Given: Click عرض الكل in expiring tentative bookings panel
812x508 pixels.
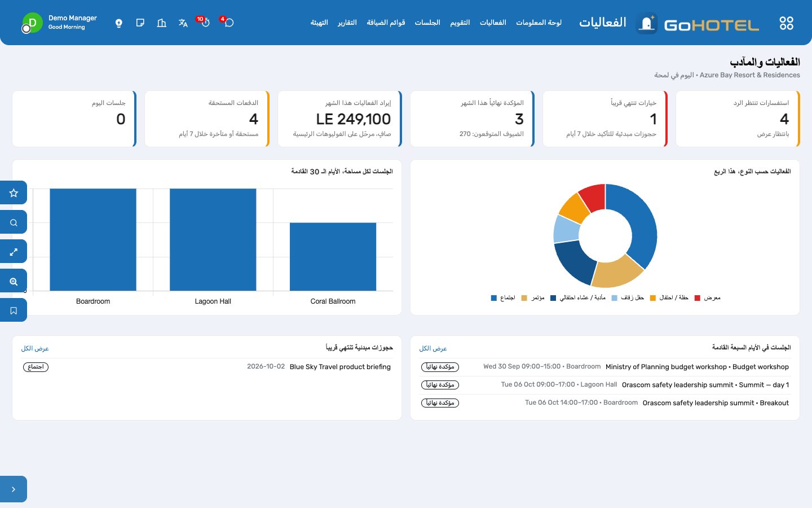Looking at the screenshot, I should pos(35,349).
